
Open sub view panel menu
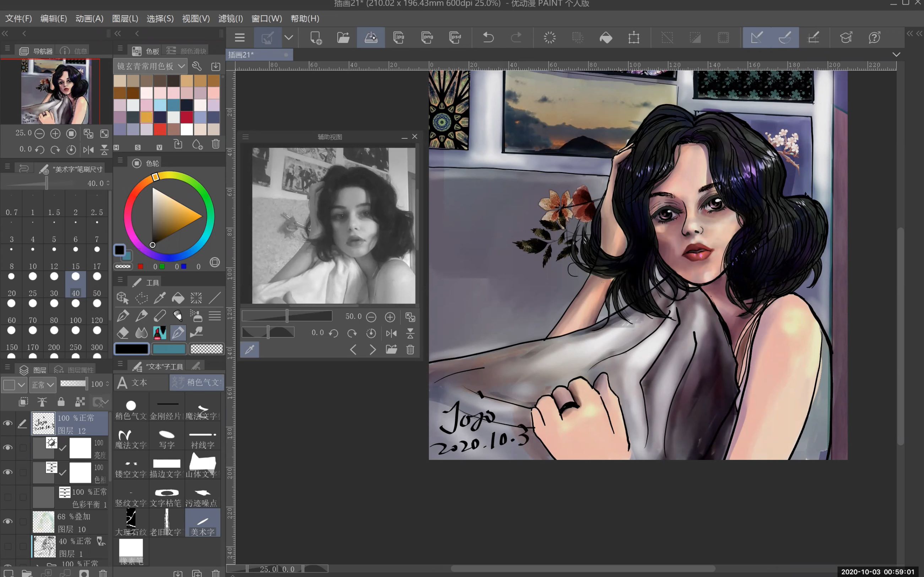[x=245, y=137]
